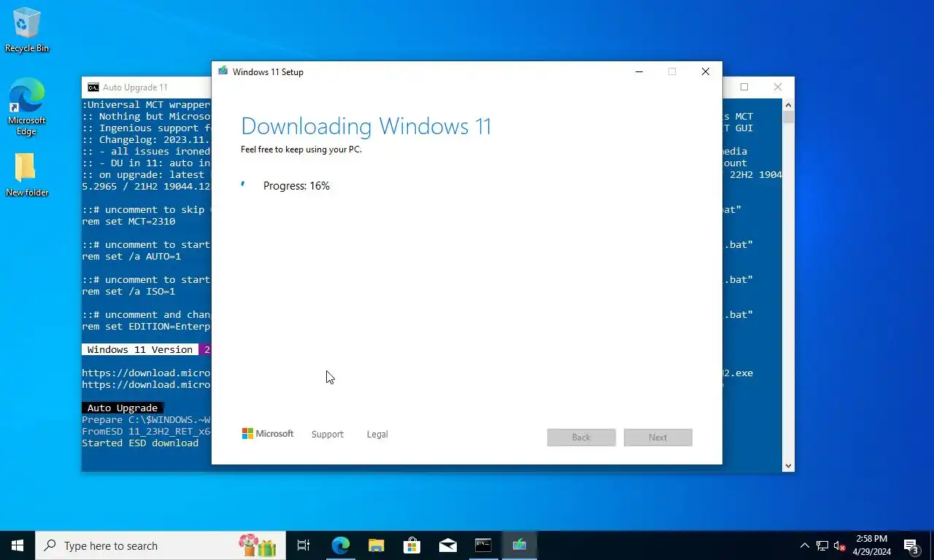The height and width of the screenshot is (560, 934).
Task: Click the 'Auto Upgrade 11' window title
Action: point(135,87)
